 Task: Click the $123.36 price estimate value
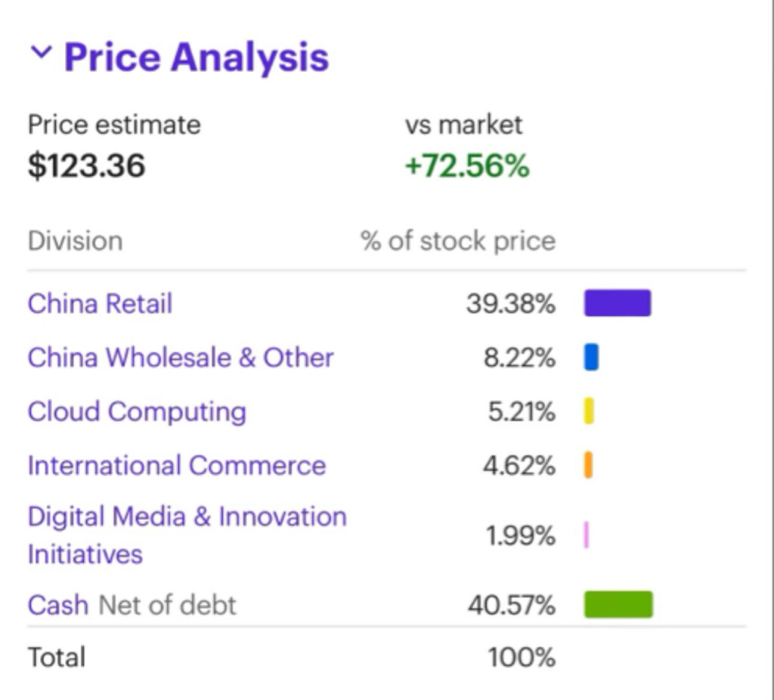pyautogui.click(x=86, y=166)
